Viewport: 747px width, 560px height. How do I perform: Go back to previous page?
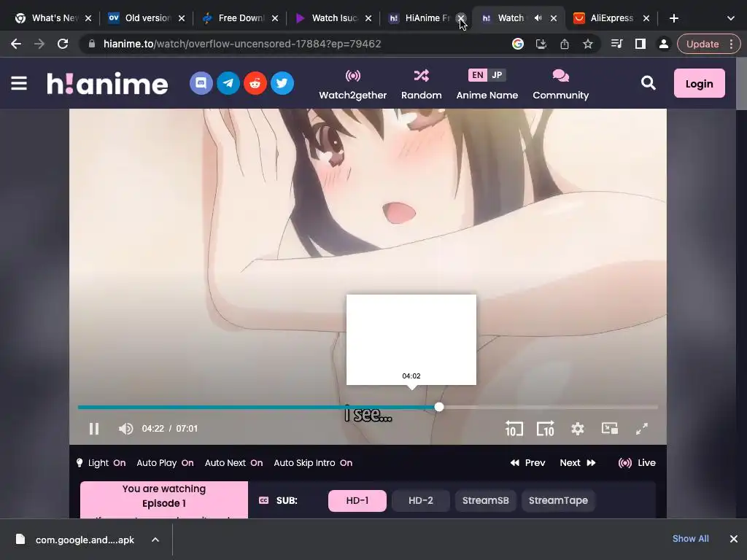(16, 44)
